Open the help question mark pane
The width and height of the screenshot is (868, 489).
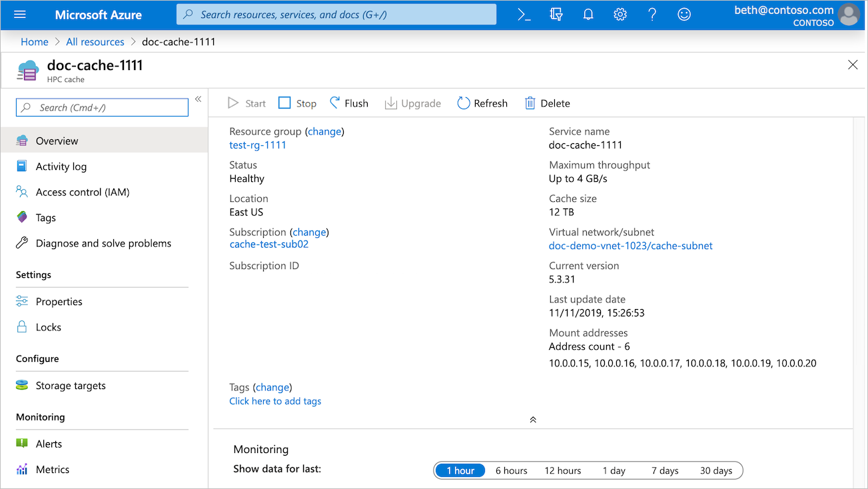[x=651, y=14]
